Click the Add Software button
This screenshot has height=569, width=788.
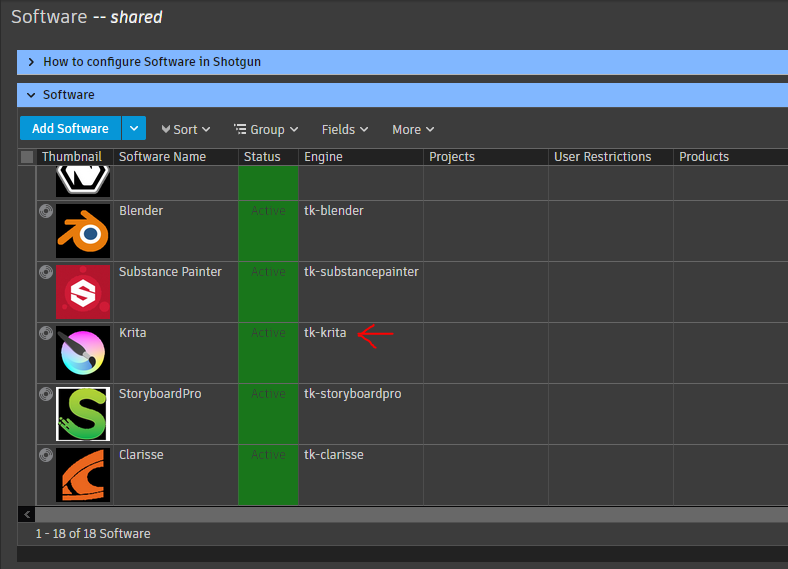coord(70,129)
